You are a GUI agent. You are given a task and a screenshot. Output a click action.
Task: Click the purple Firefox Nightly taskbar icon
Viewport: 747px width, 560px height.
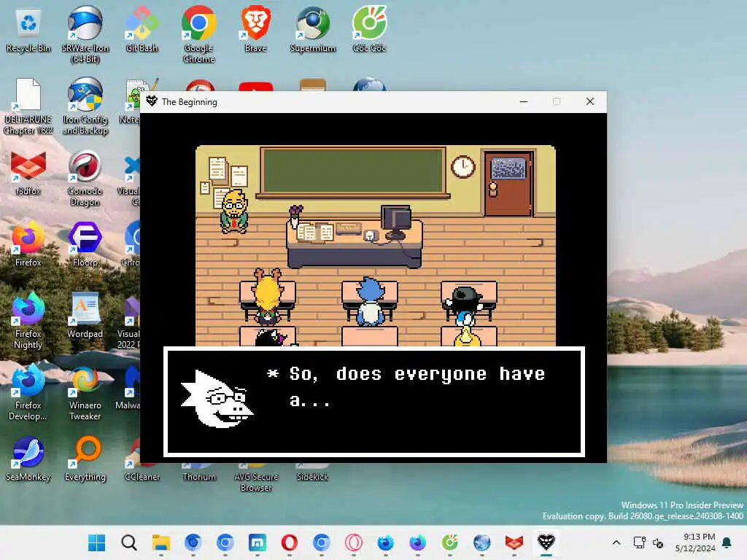418,542
